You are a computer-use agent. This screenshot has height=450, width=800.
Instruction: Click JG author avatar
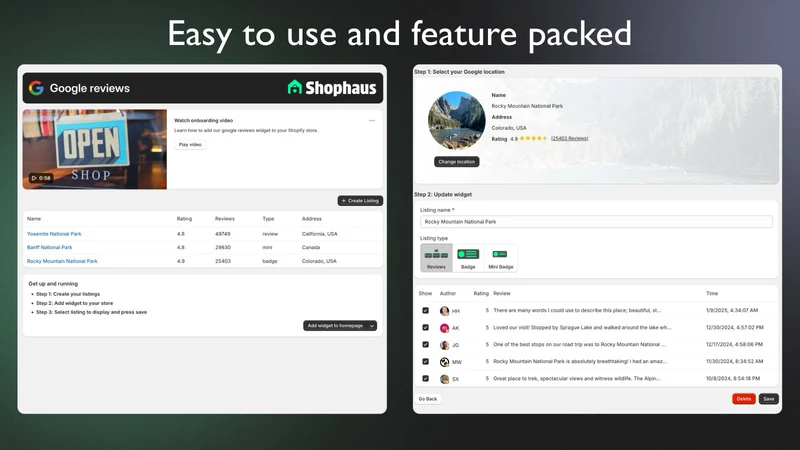point(444,345)
